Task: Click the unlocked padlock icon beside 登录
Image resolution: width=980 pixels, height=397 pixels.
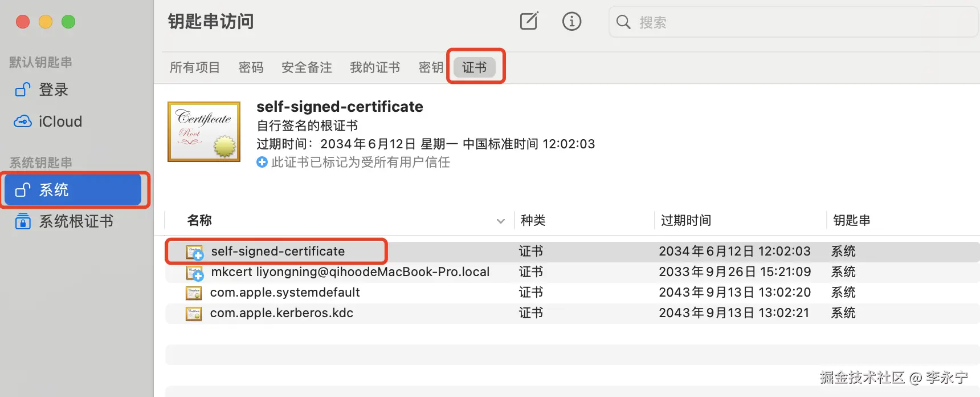Action: [22, 90]
